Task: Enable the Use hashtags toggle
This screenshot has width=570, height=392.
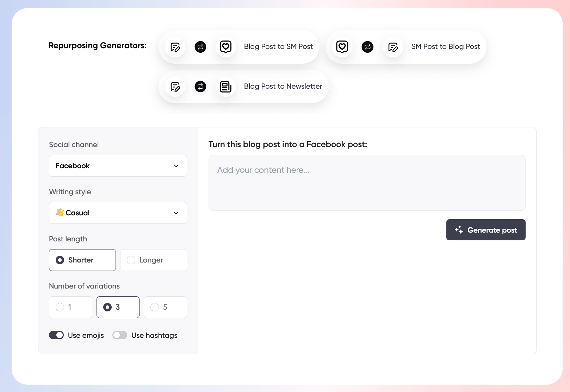Action: coord(120,335)
